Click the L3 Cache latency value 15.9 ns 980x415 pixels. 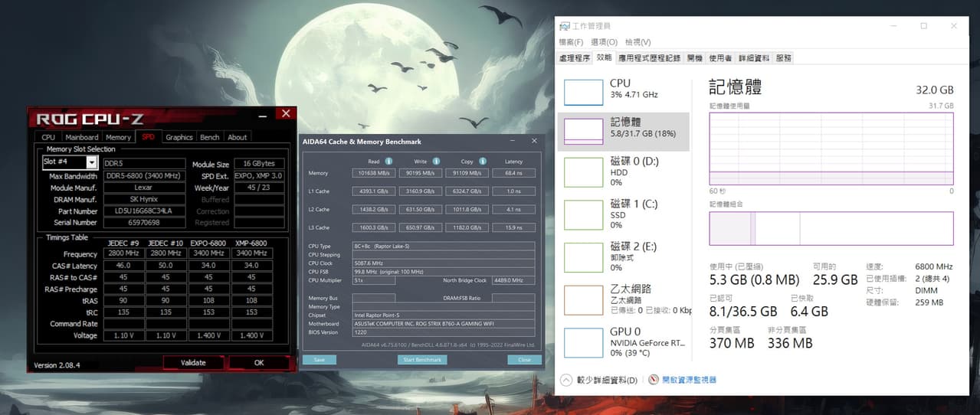514,227
